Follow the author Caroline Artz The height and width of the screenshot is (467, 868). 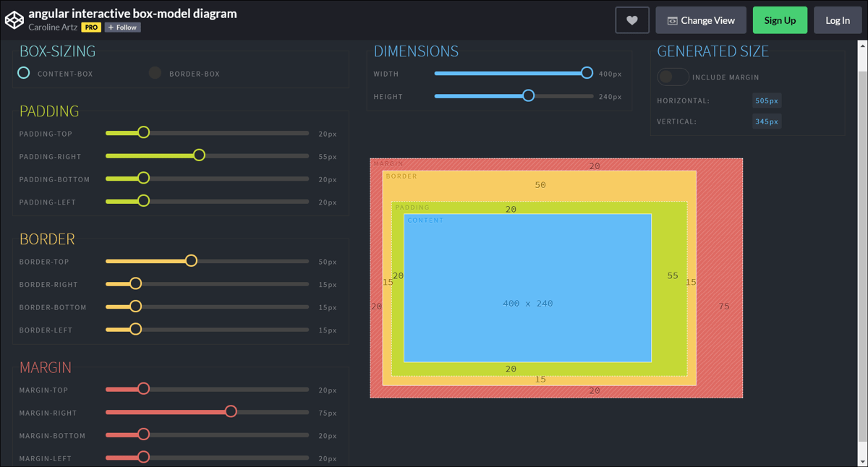(122, 27)
